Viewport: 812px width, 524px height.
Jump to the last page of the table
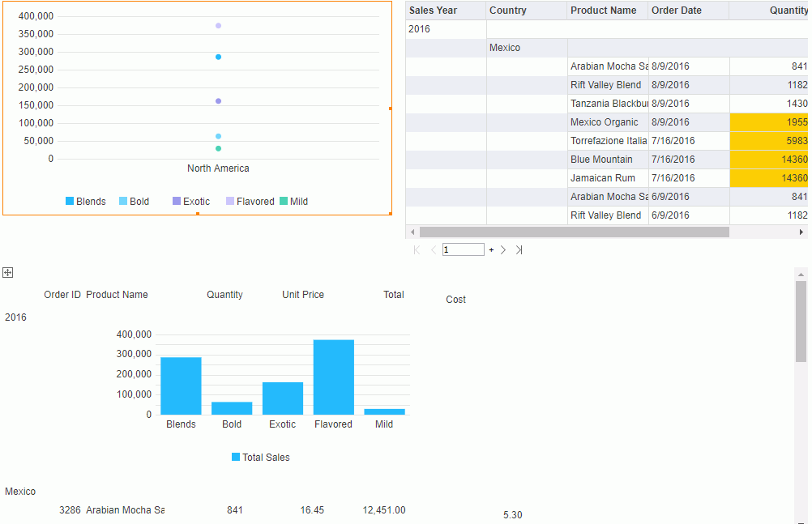[x=519, y=250]
